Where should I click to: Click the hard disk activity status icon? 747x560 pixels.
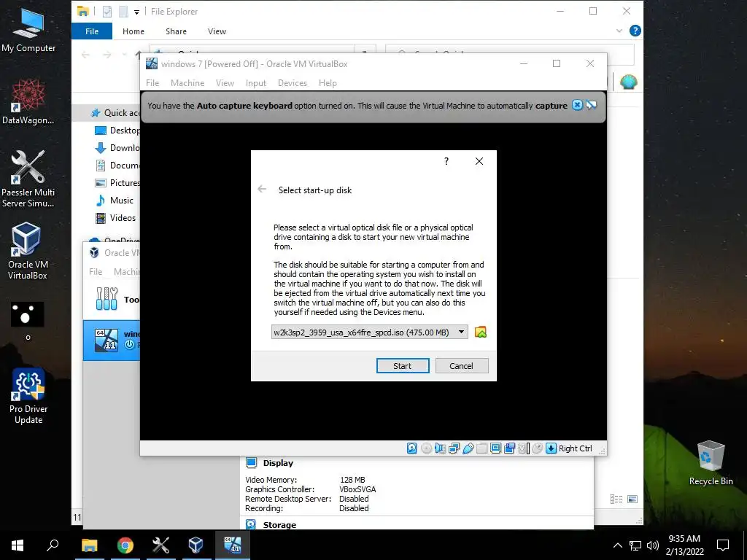point(411,448)
